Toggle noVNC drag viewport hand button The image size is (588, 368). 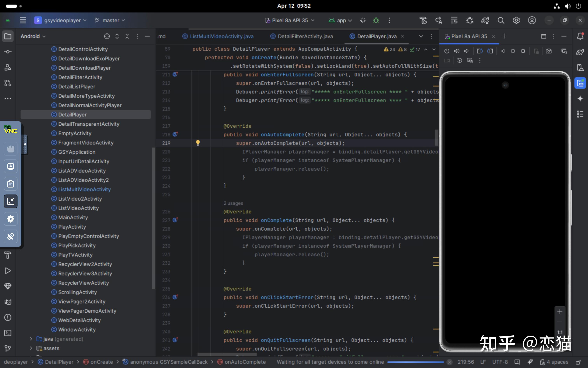[11, 149]
